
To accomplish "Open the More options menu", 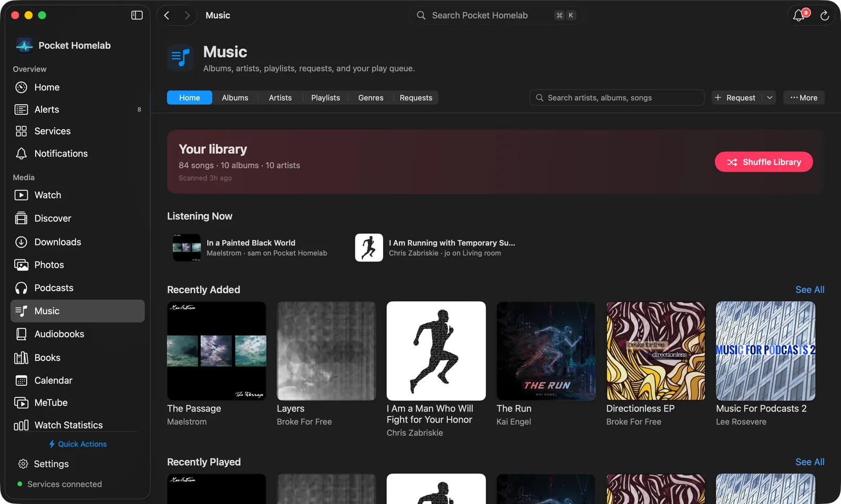I will tap(804, 98).
